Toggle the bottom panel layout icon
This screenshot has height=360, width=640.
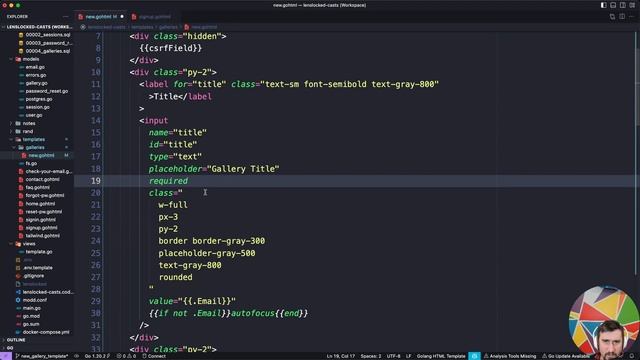(613, 5)
